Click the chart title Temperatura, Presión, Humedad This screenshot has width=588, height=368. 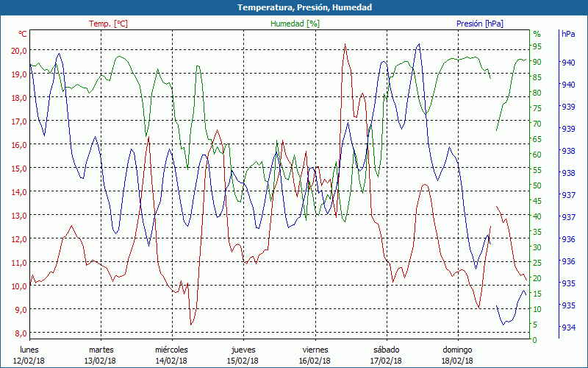(x=294, y=7)
